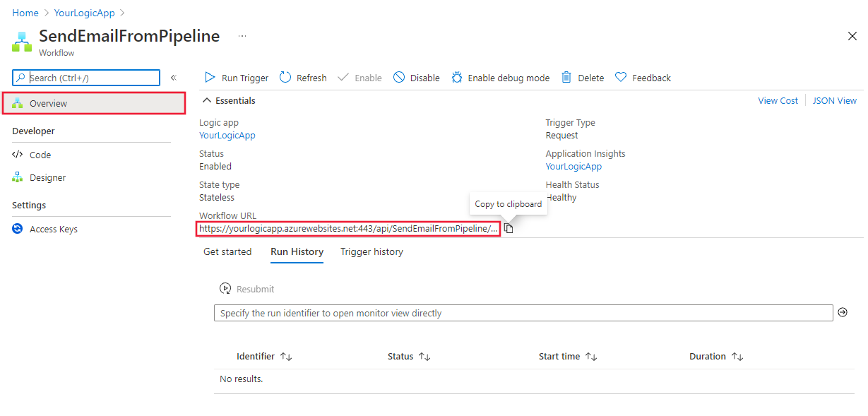Open JSON View of the workflow
The image size is (868, 416).
[834, 100]
